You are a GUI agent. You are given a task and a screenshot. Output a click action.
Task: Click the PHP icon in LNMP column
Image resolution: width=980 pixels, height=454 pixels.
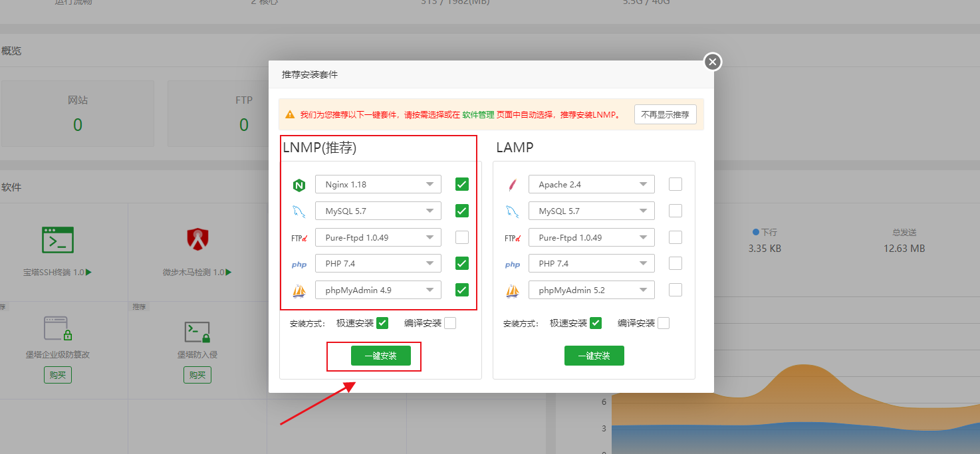tap(299, 265)
